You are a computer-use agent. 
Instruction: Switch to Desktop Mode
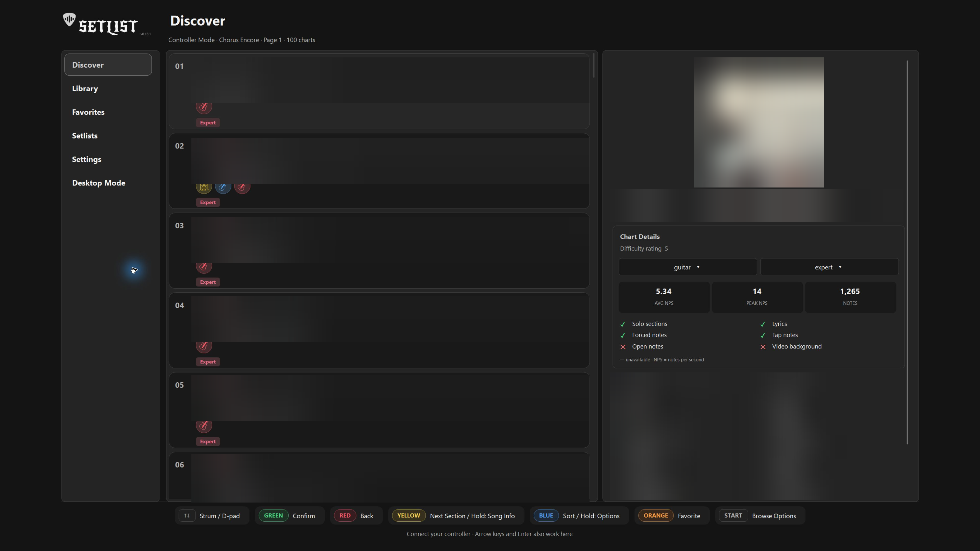point(108,183)
